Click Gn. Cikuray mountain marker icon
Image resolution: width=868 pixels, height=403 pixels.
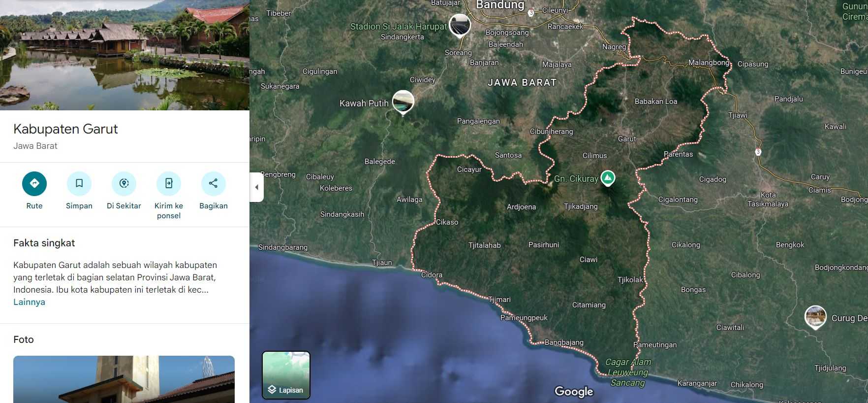[x=608, y=177]
